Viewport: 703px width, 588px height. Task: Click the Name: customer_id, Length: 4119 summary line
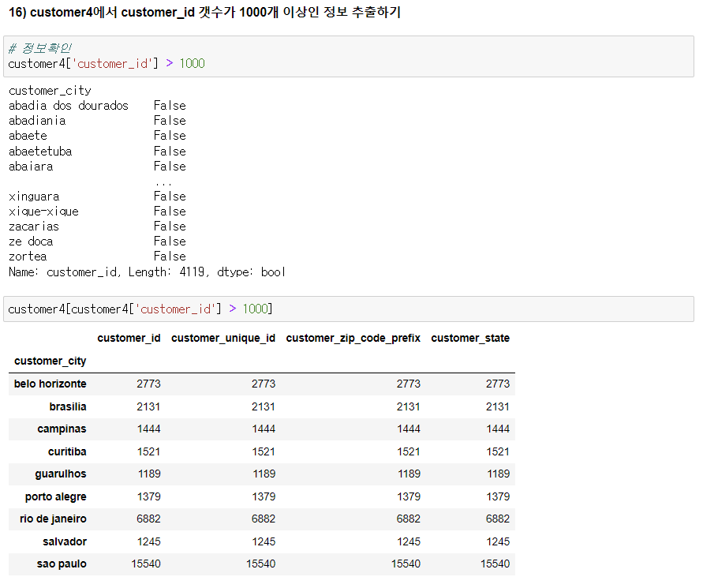(x=147, y=272)
